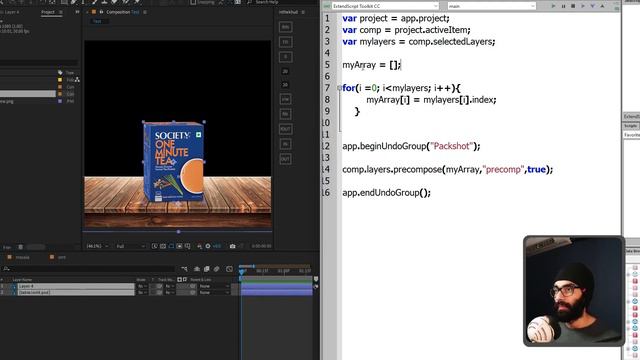Image resolution: width=640 pixels, height=360 pixels.
Task: Select Layer 4 in the timeline
Action: click(76, 286)
